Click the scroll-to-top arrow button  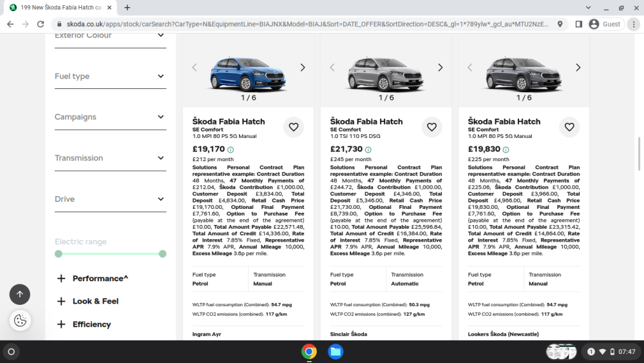point(20,295)
